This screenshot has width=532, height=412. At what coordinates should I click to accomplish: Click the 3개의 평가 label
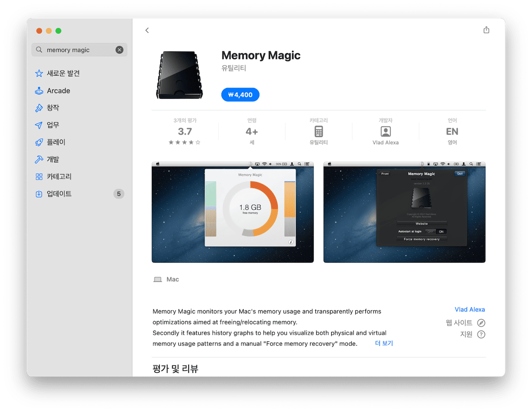[x=185, y=120]
